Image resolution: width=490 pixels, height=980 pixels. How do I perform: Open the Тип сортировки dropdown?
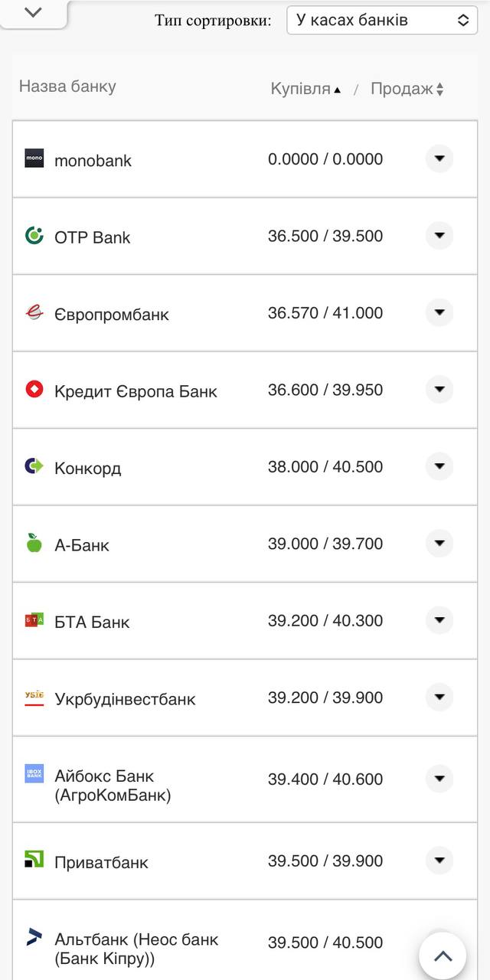tap(382, 20)
